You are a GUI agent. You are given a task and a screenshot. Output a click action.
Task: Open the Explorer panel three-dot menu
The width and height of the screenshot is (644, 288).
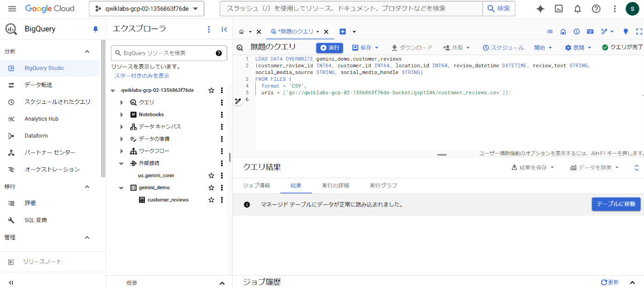pyautogui.click(x=209, y=29)
